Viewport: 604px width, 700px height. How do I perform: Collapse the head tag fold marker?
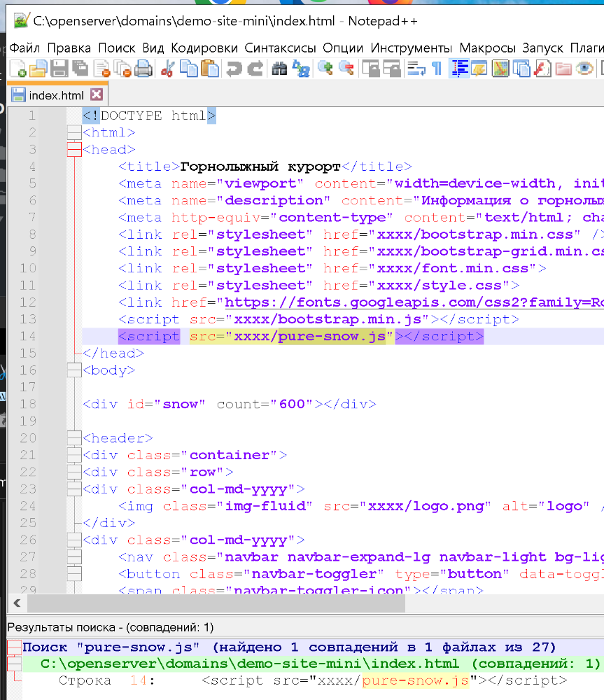click(x=73, y=150)
